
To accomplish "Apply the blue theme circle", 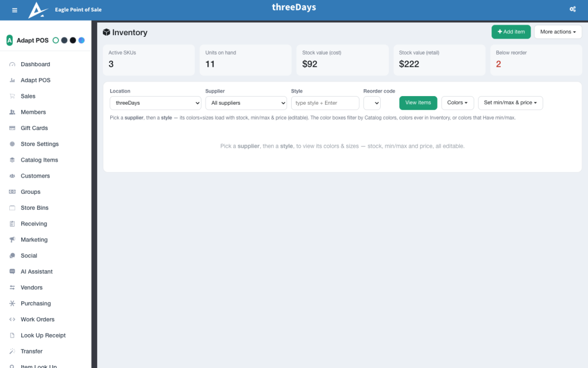I will click(x=82, y=40).
